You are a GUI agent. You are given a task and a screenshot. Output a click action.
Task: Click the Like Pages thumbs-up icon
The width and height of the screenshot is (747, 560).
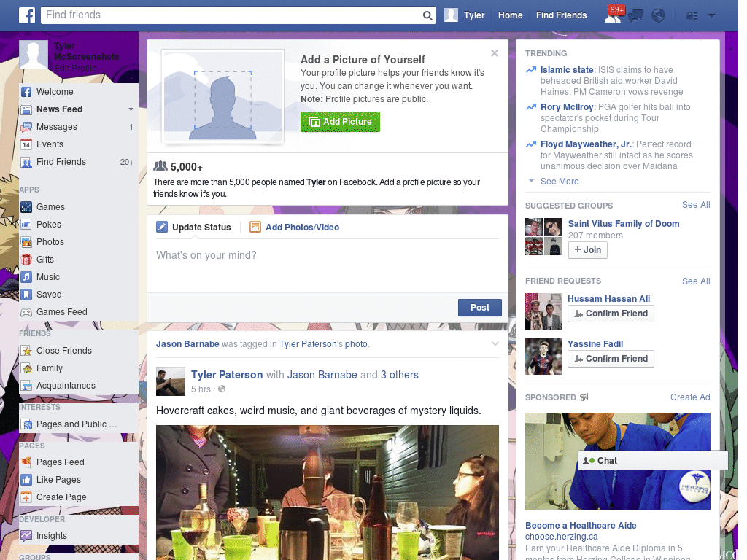[x=26, y=480]
